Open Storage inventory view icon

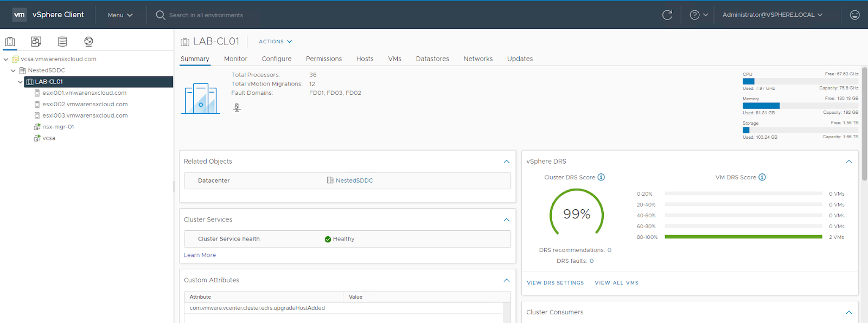62,41
